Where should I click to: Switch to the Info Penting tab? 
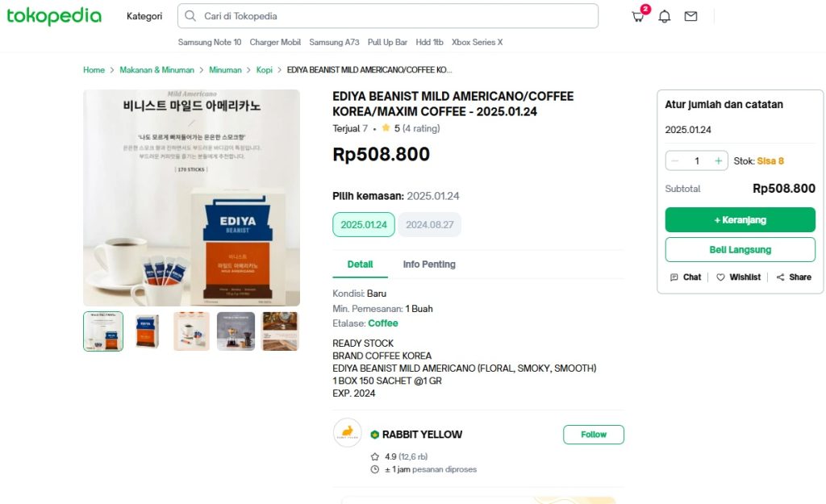429,264
